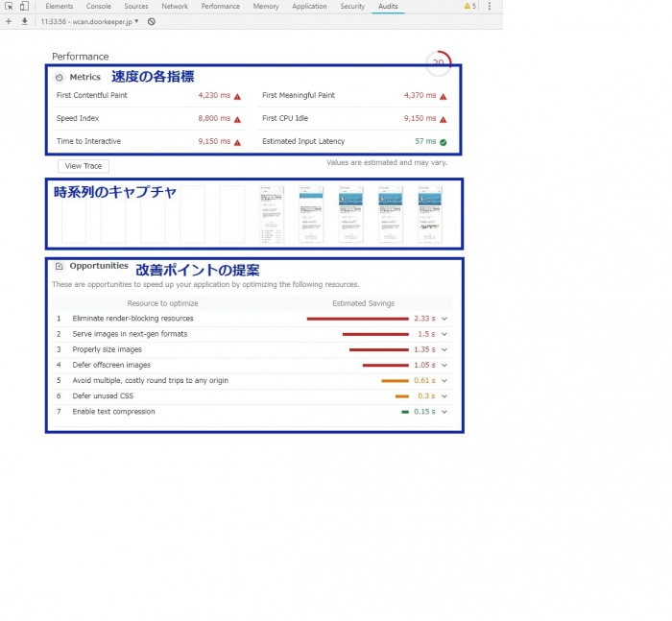The image size is (672, 621).
Task: Click the clear all circle-slash icon
Action: (x=152, y=20)
